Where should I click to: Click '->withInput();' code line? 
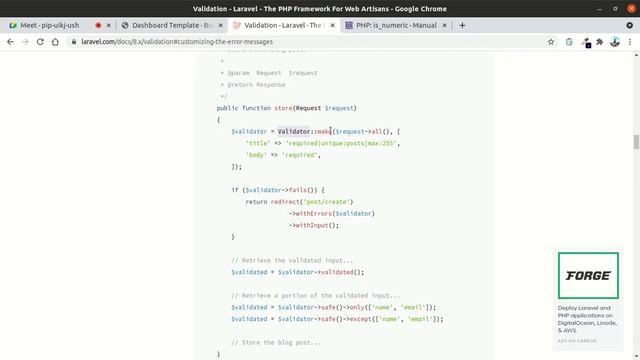click(313, 225)
